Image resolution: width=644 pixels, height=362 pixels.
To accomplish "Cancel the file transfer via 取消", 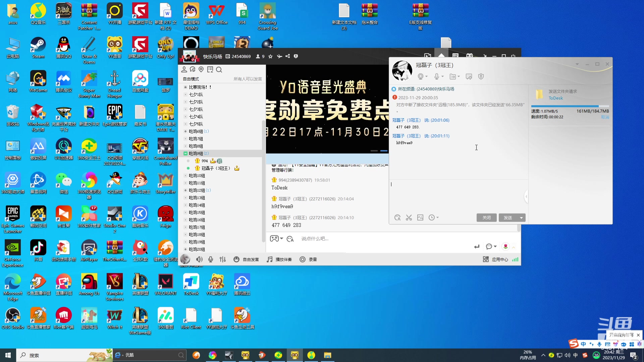I will pyautogui.click(x=605, y=117).
